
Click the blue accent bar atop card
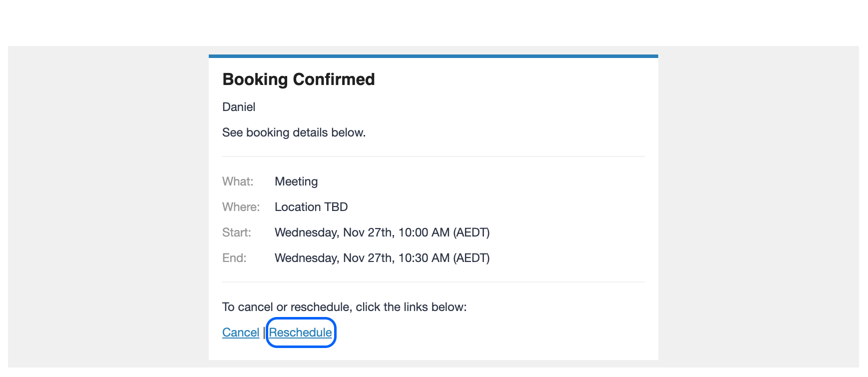point(434,56)
